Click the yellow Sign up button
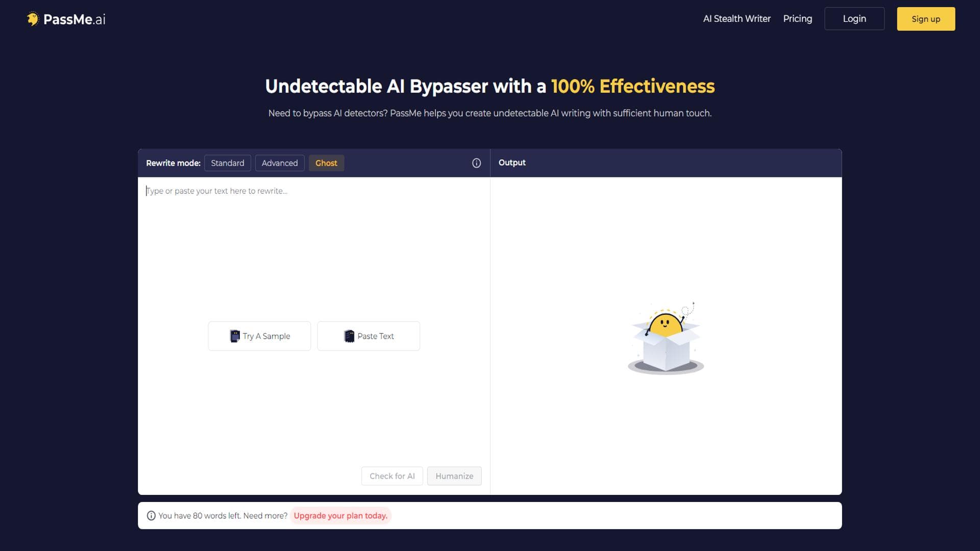 pyautogui.click(x=926, y=19)
